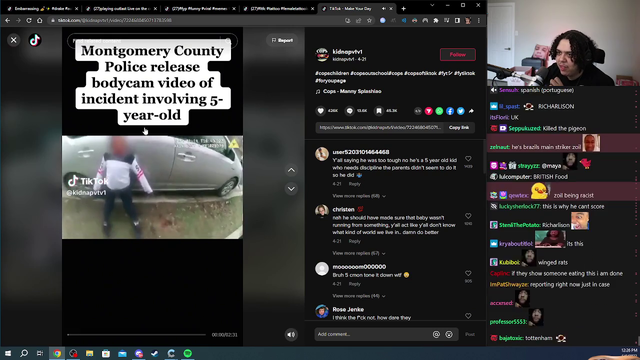Like Rose Jenke's comment
The image size is (640, 360).
click(468, 316)
